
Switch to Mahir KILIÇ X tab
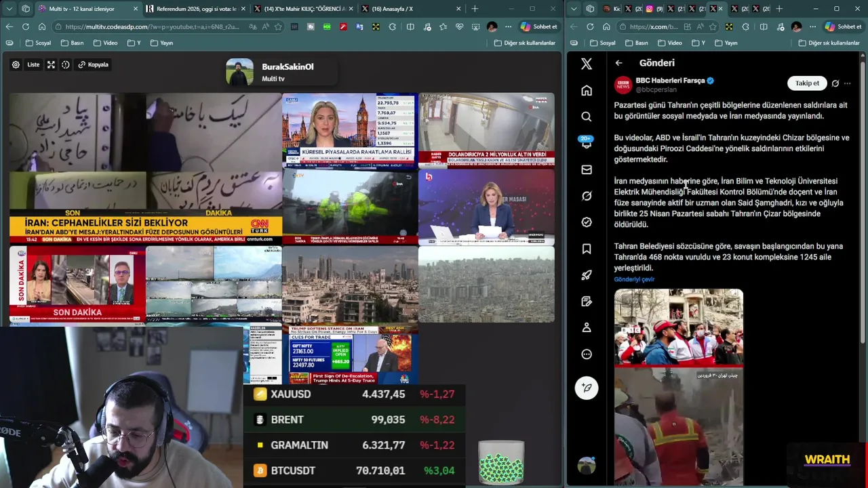[x=303, y=9]
